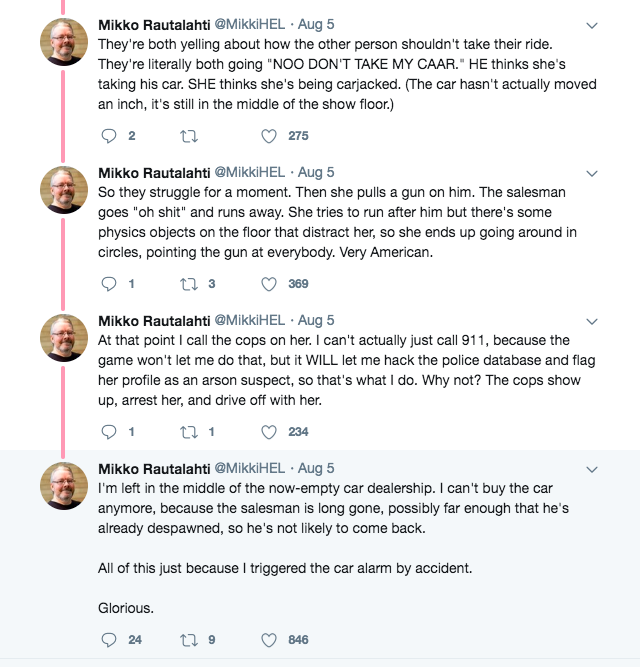The image size is (640, 667).
Task: Retweet the tweet with 9 retweets
Action: pos(187,640)
